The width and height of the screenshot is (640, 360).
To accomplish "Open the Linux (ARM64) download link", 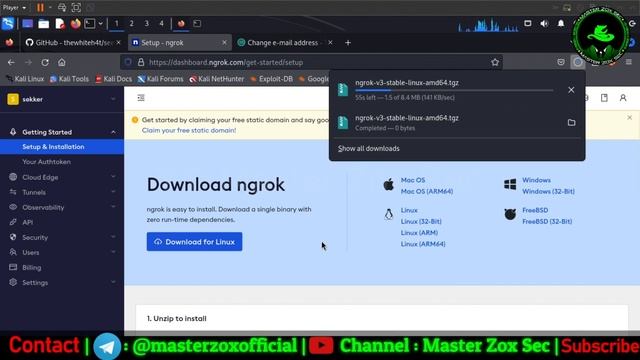I will [423, 244].
